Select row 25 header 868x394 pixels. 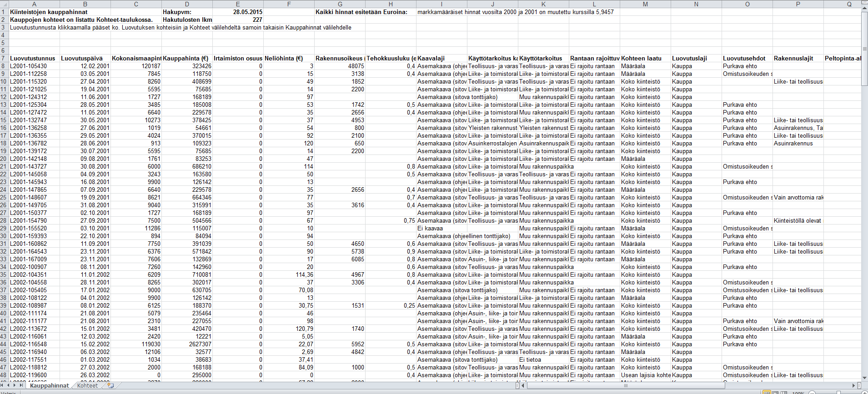[x=4, y=197]
